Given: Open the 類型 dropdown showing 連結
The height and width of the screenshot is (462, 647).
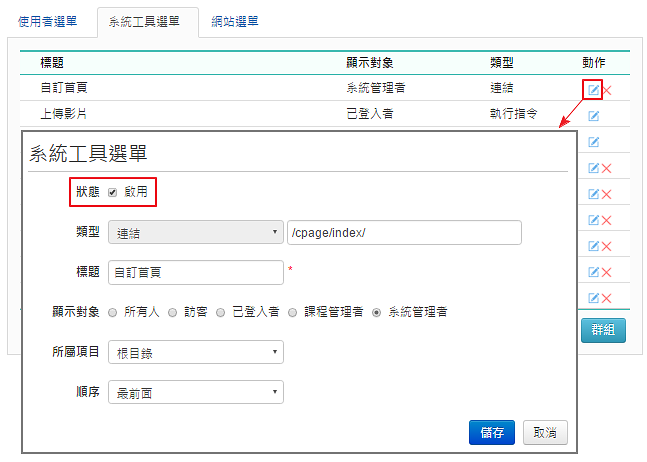Looking at the screenshot, I should [196, 232].
